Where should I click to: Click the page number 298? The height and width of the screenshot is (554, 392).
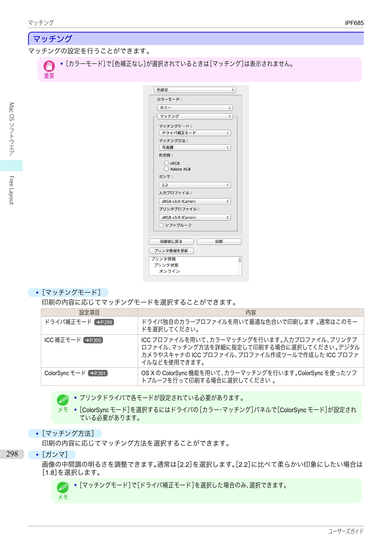pyautogui.click(x=12, y=454)
